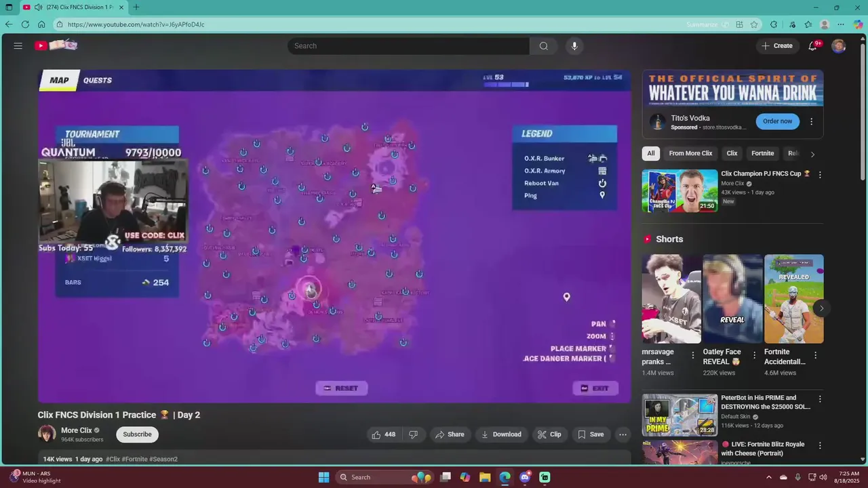The image size is (868, 488).
Task: Mute the tab with the speaker icon
Action: coord(38,7)
